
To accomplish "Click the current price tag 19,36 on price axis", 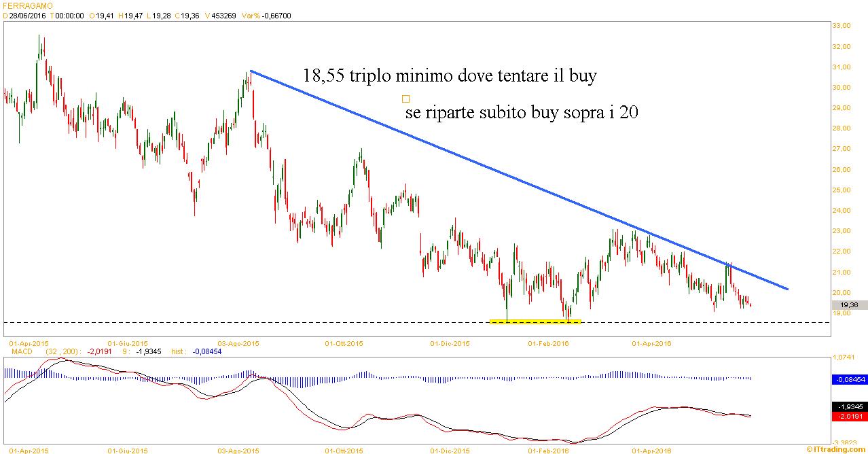I will (x=849, y=306).
